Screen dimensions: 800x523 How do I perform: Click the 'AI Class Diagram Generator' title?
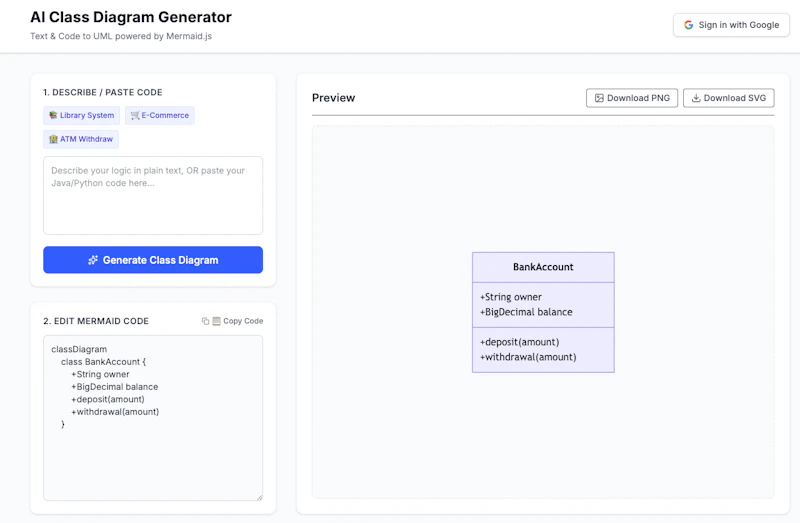131,17
